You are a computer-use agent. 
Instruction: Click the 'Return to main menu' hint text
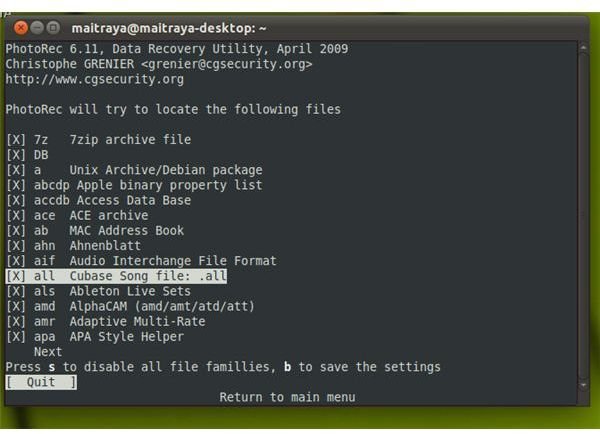click(287, 397)
